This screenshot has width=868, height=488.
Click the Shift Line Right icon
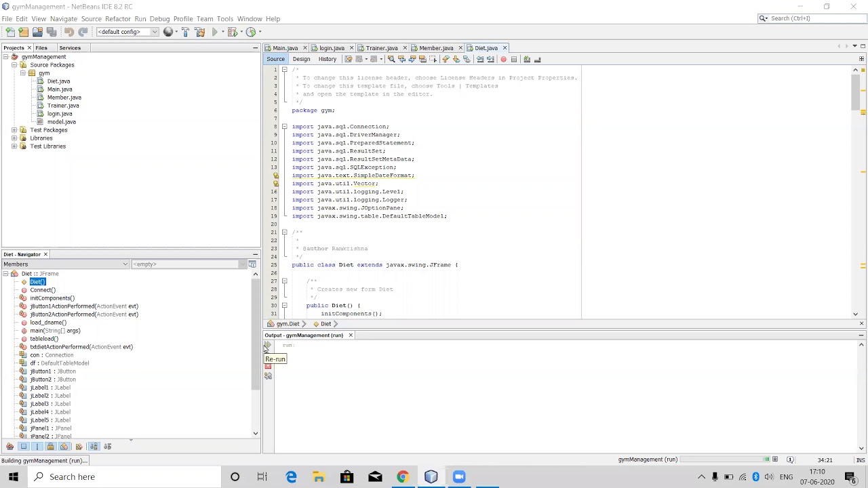click(x=490, y=59)
